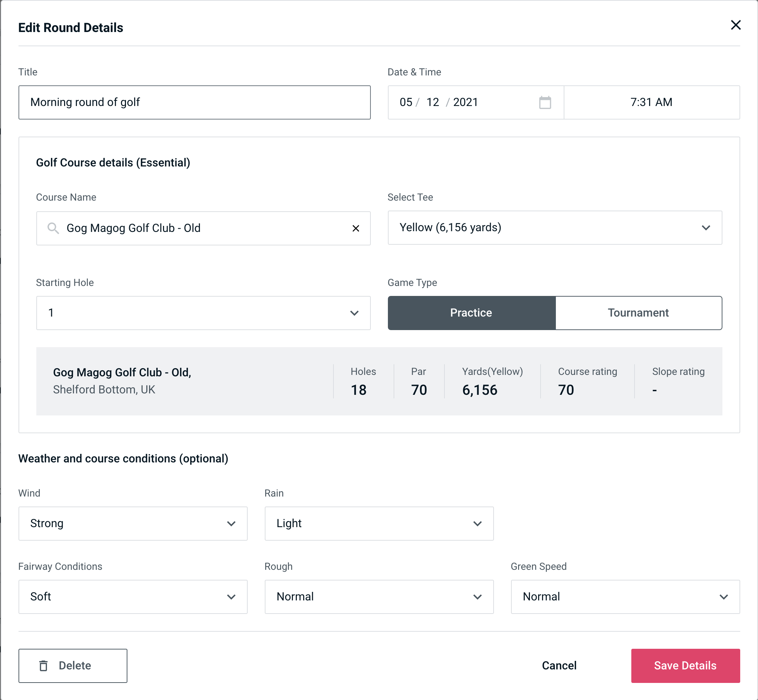Click Save Details button
Screen dimensions: 758x700
685,665
